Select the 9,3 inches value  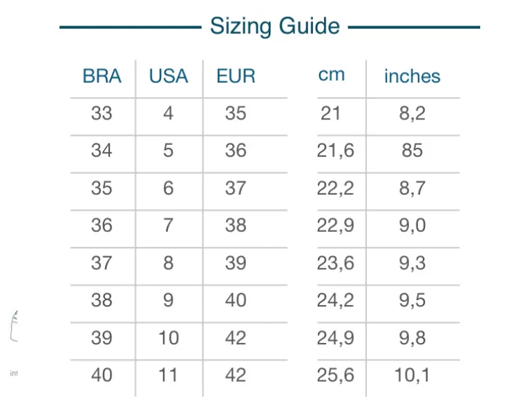(412, 263)
